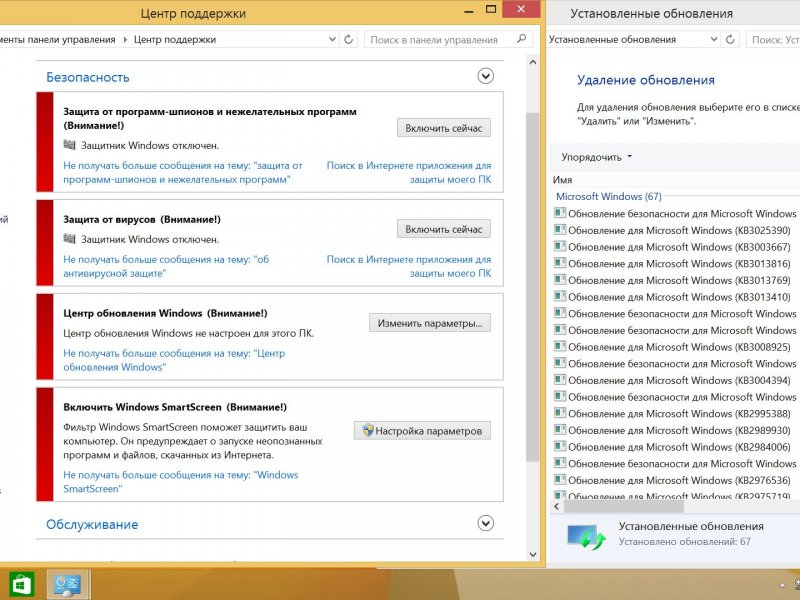Show hidden system tray icons
Image resolution: width=800 pixels, height=600 pixels.
click(x=782, y=586)
